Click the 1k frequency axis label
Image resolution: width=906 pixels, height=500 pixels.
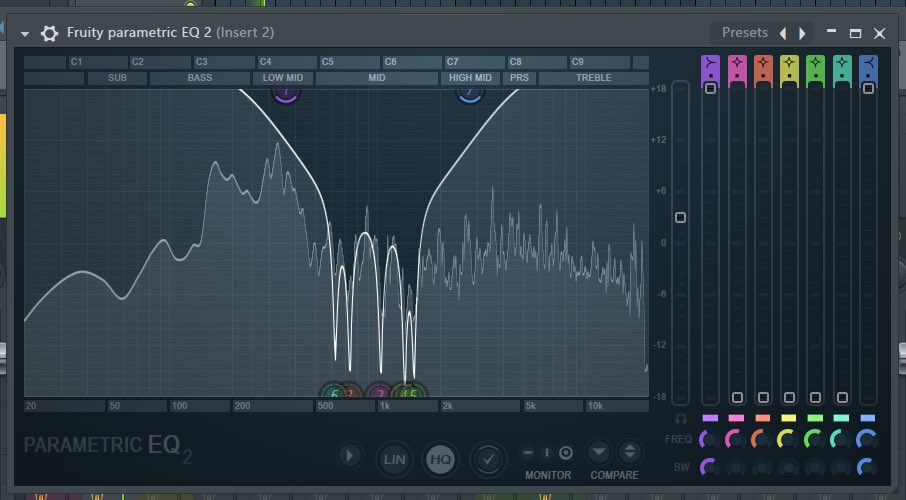coord(385,406)
